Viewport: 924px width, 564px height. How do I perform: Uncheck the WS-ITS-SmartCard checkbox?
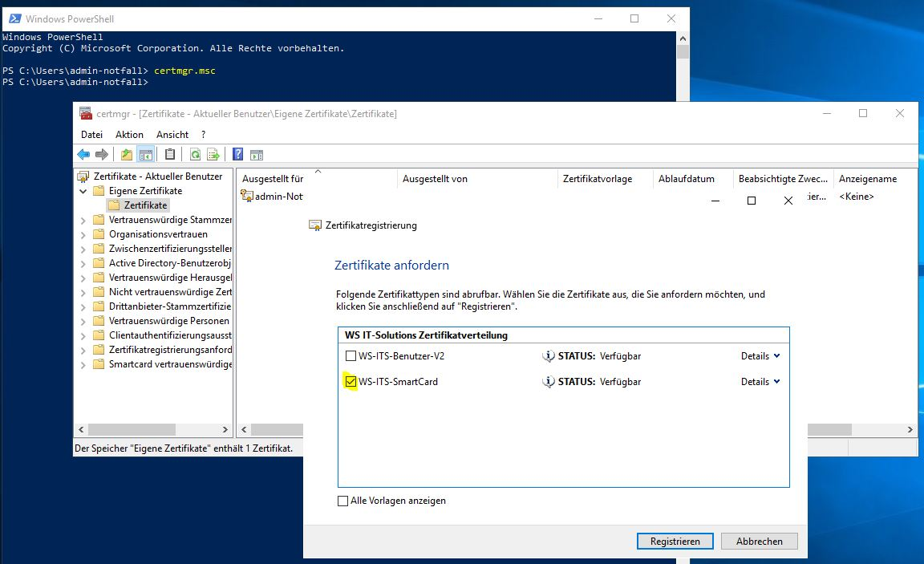351,382
